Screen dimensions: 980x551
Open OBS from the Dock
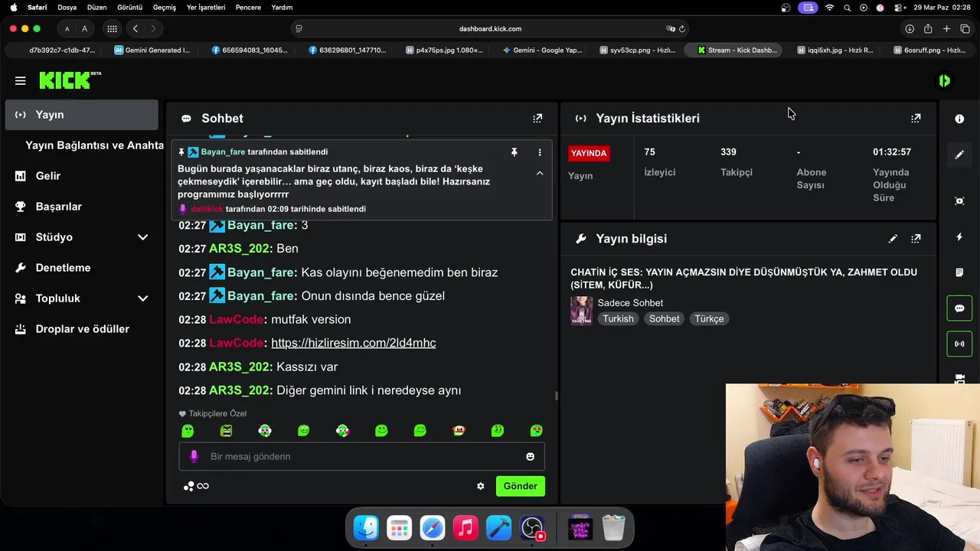click(532, 528)
